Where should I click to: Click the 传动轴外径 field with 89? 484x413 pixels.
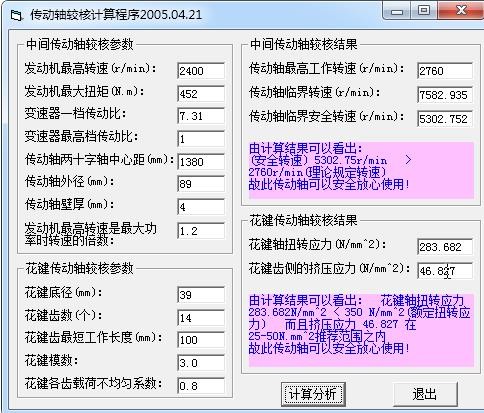coord(201,184)
